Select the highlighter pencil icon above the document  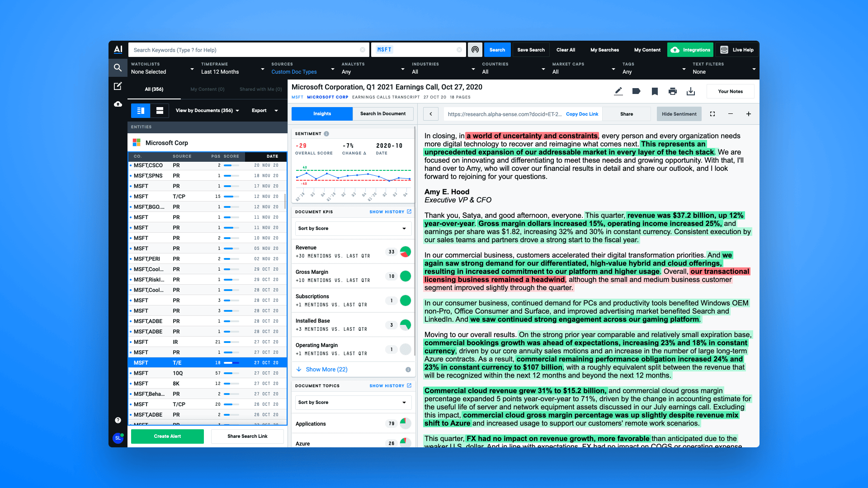(618, 91)
